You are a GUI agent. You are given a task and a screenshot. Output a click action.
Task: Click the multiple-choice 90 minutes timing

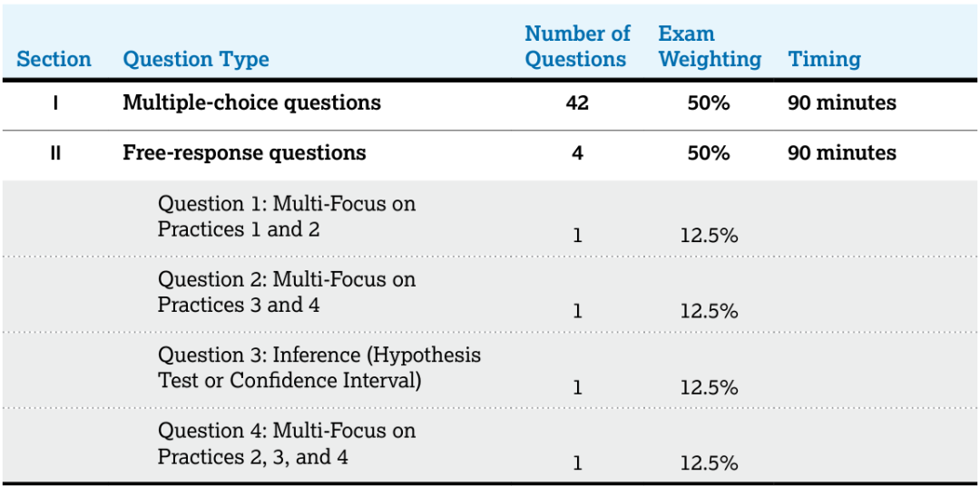[842, 103]
